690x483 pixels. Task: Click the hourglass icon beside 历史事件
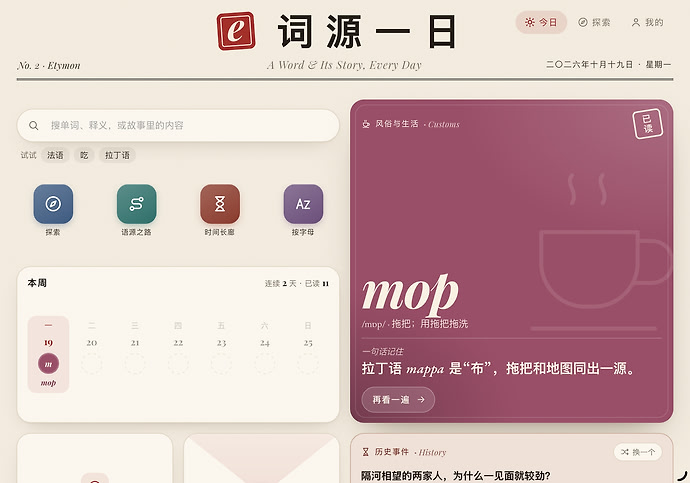(x=365, y=452)
